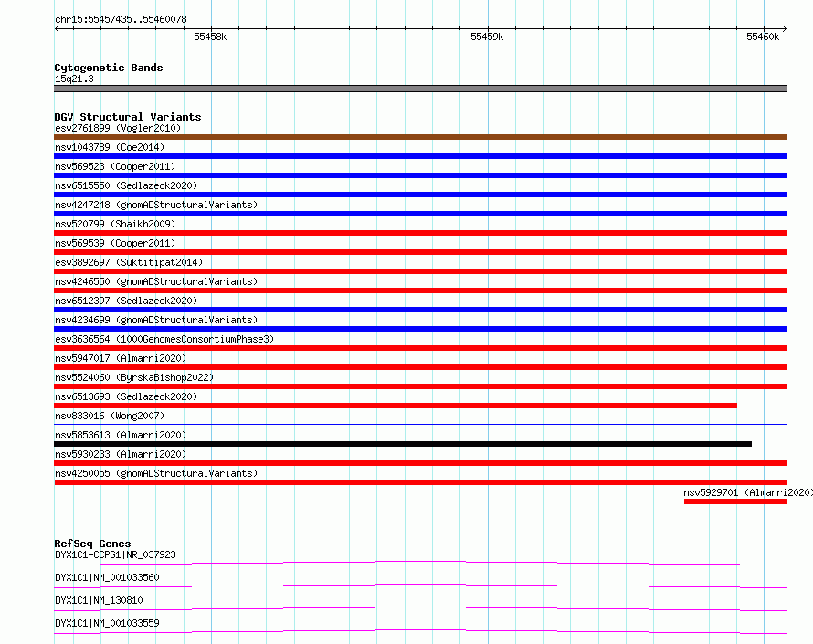
Task: Open transcript DYX1C1|NM_001033559 label
Action: [107, 623]
